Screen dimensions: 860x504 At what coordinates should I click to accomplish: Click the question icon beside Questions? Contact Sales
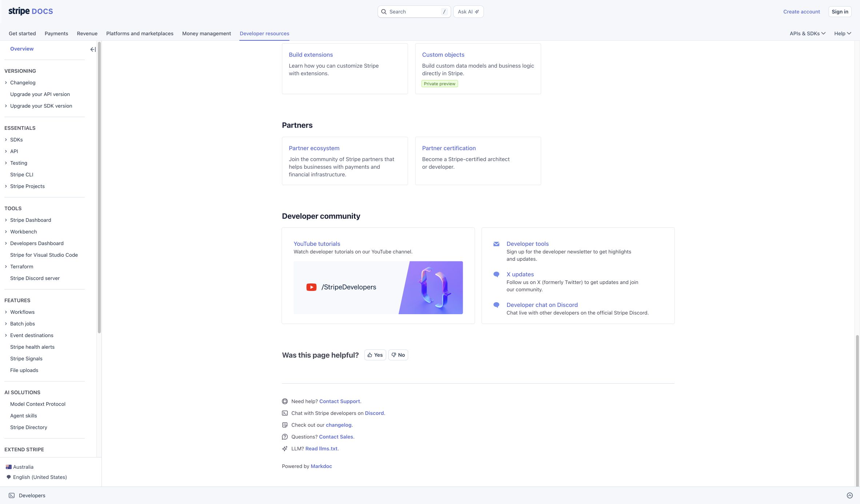tap(285, 437)
